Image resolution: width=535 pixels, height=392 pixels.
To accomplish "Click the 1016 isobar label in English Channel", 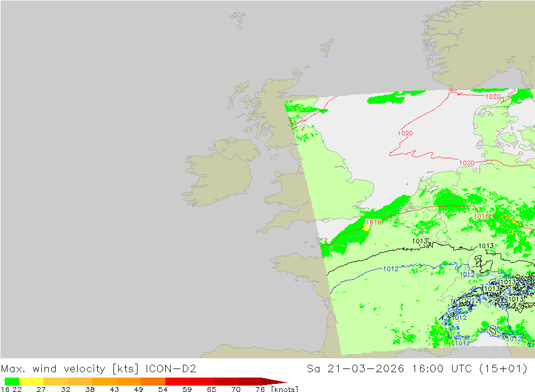I will coord(373,222).
